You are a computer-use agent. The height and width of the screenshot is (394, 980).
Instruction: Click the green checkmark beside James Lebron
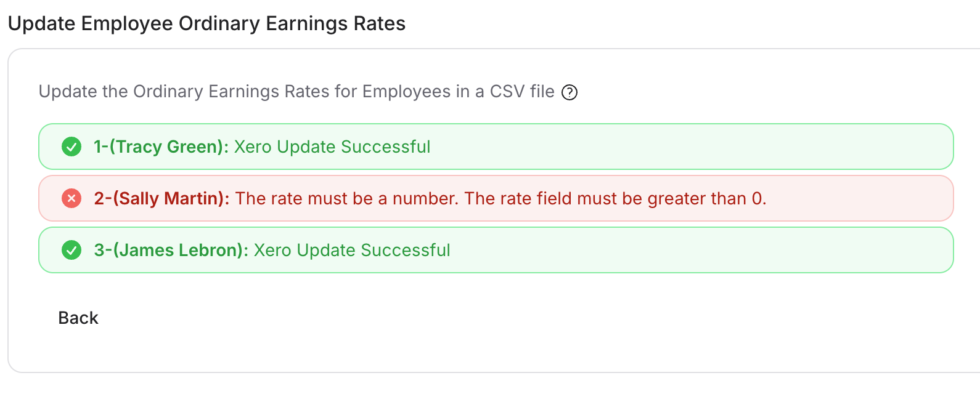71,250
